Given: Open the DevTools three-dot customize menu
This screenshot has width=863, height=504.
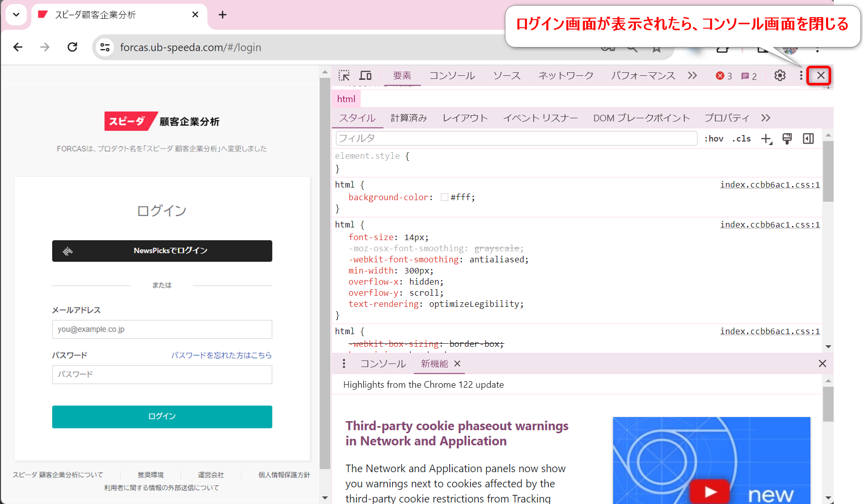Looking at the screenshot, I should (x=801, y=76).
